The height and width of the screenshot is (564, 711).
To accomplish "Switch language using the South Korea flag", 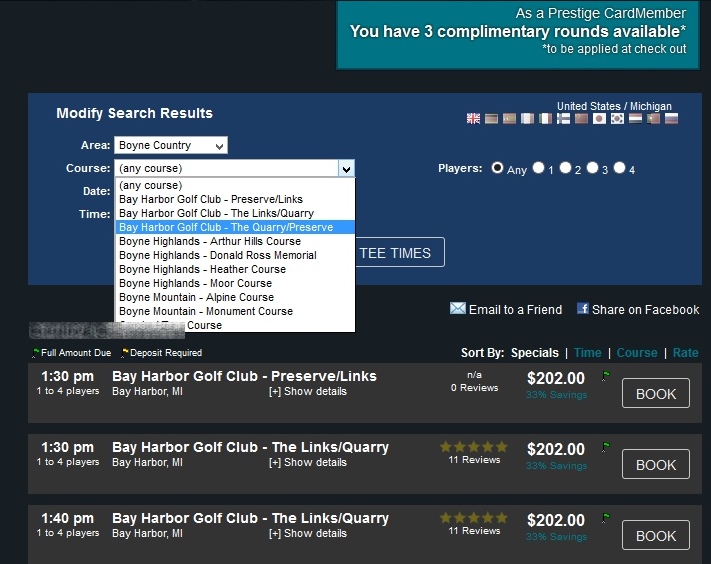I will point(617,119).
